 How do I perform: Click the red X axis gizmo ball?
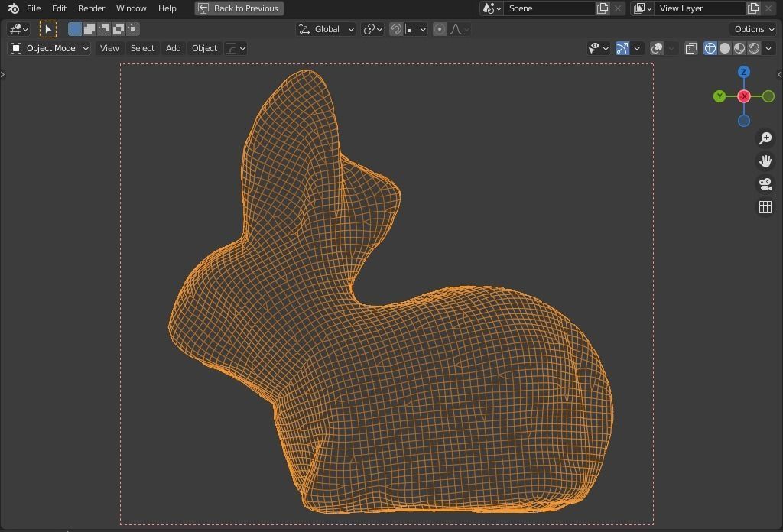[x=744, y=96]
